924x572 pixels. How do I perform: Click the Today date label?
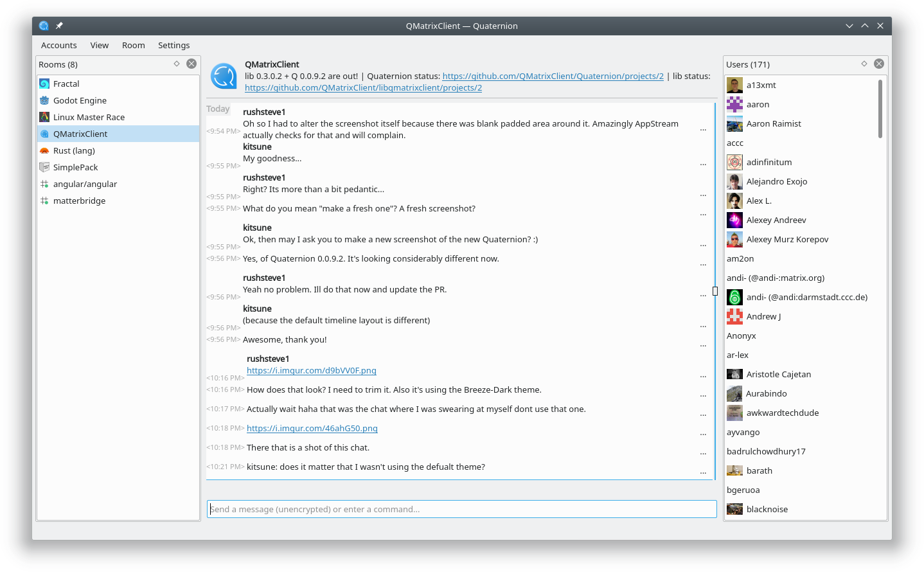tap(218, 109)
